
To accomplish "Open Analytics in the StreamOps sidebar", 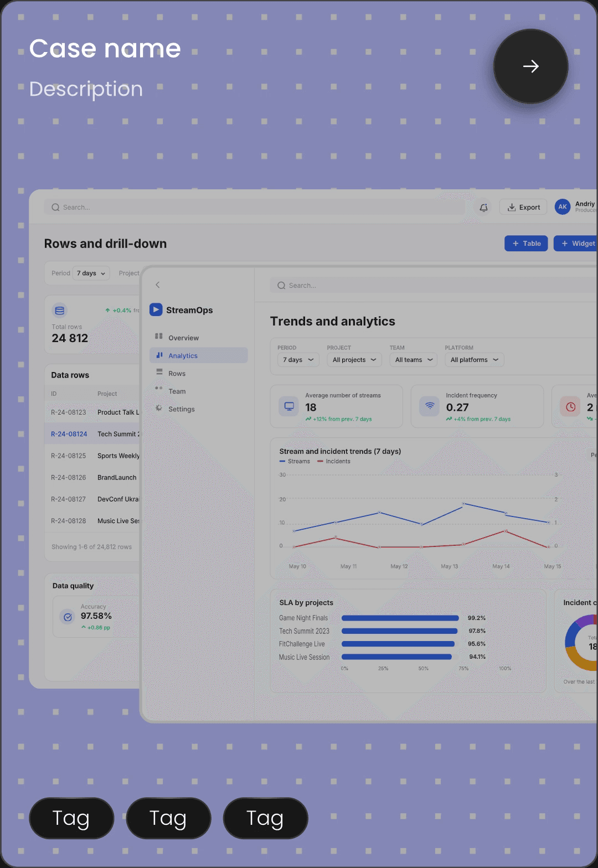I will tap(199, 355).
